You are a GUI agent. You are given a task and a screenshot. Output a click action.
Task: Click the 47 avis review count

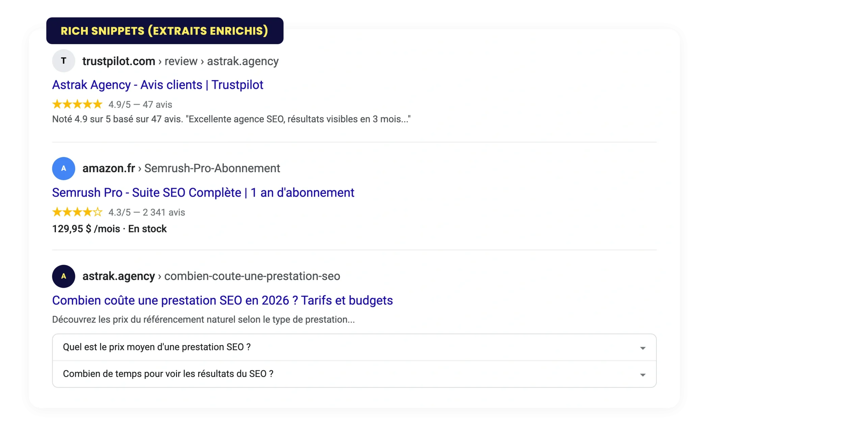point(158,105)
